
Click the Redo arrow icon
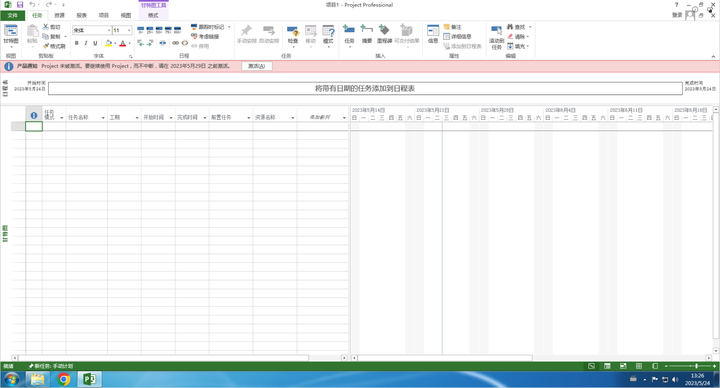49,5
